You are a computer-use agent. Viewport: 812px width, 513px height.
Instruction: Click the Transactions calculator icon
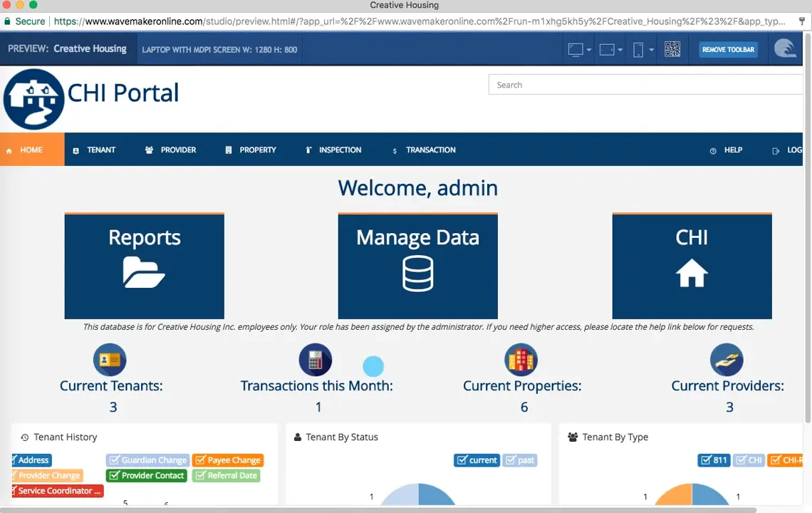[x=316, y=360]
